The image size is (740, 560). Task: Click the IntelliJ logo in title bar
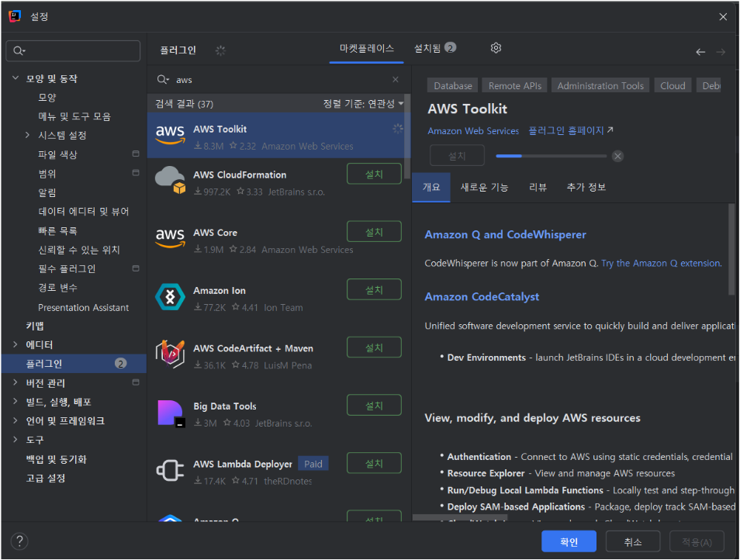pyautogui.click(x=15, y=16)
